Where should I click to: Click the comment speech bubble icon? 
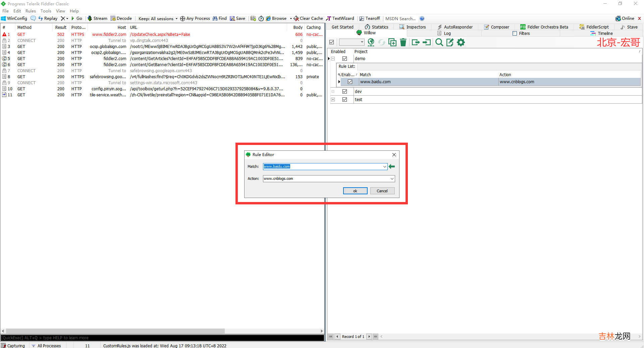pyautogui.click(x=33, y=18)
